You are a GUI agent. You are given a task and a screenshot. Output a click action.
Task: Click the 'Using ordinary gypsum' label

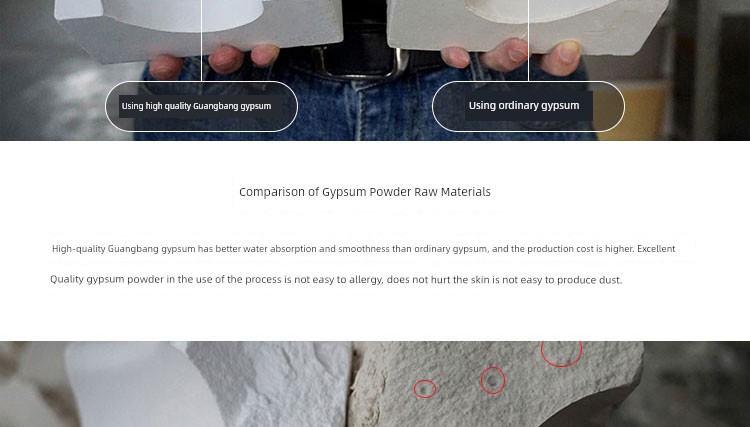(524, 106)
